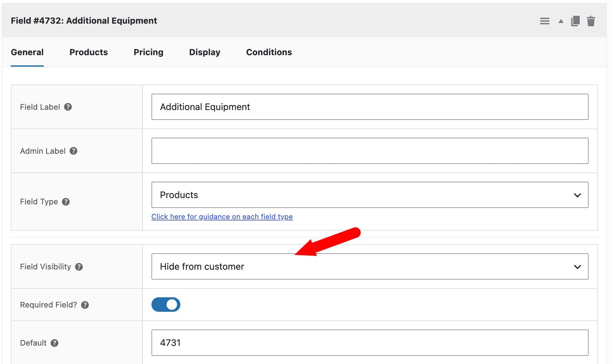
Task: Click the Field Label text input
Action: click(370, 107)
